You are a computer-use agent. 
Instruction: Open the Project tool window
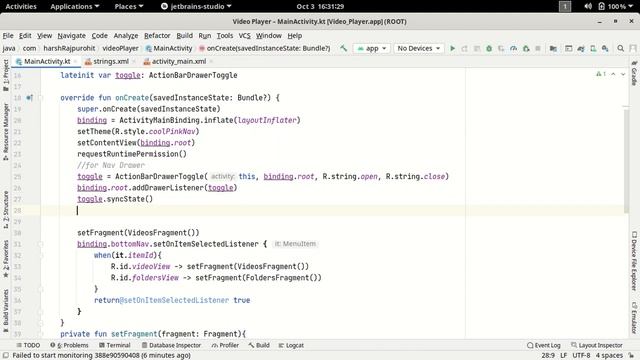6,76
